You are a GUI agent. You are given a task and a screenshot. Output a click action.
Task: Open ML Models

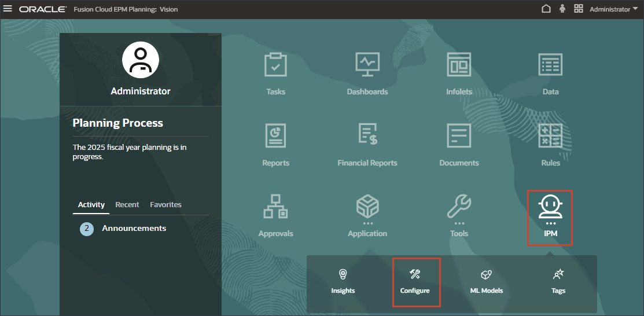click(486, 281)
